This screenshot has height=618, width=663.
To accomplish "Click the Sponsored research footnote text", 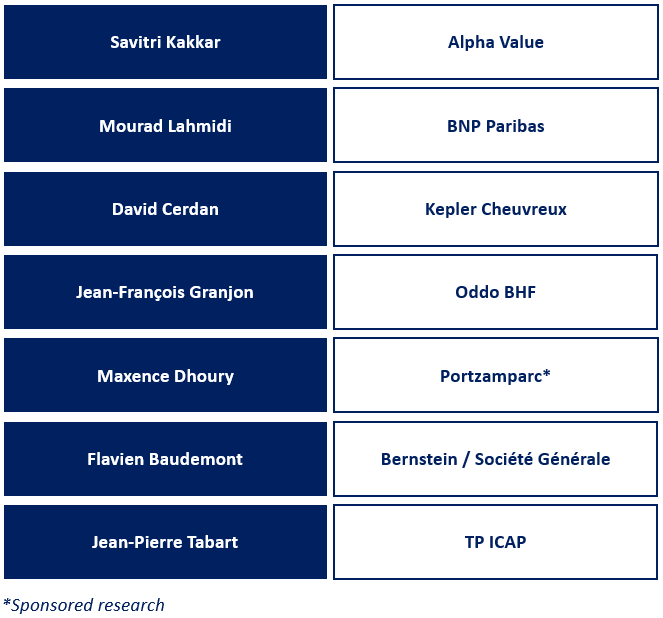I will tap(84, 605).
